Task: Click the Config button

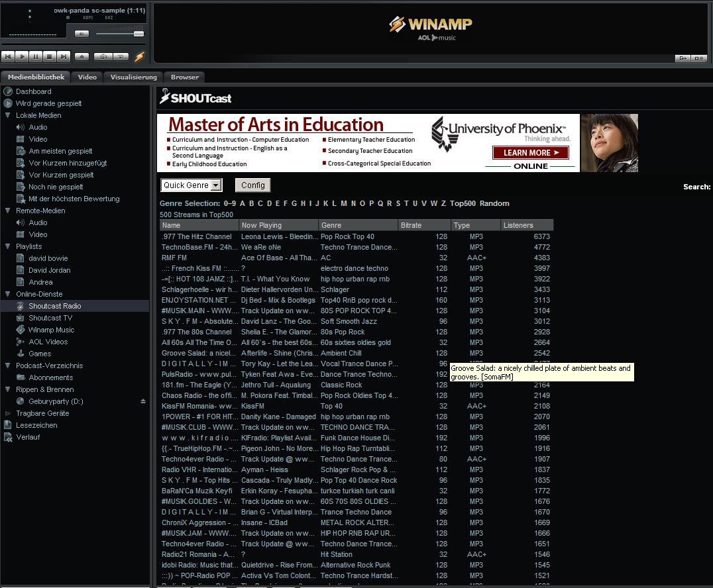Action: pyautogui.click(x=253, y=185)
